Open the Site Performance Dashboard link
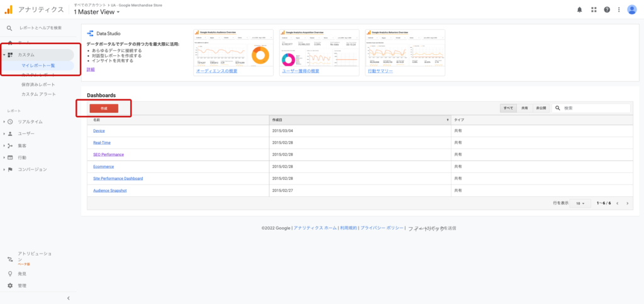644x304 pixels. pos(118,178)
